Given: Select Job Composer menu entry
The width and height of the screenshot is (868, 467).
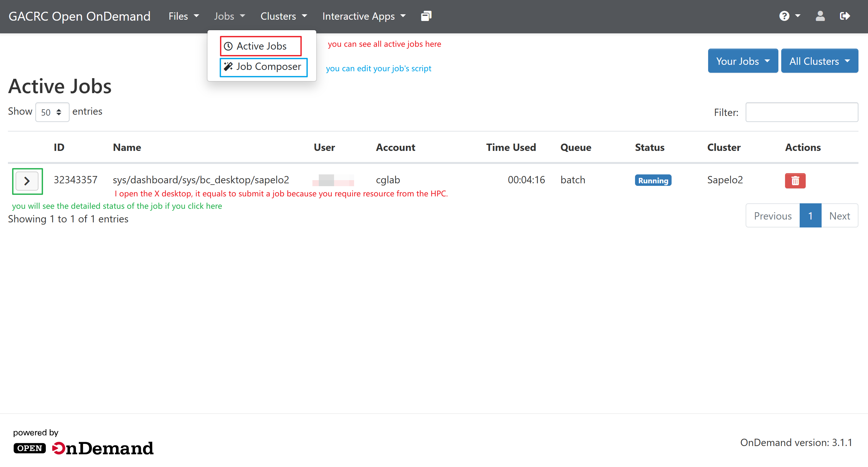Looking at the screenshot, I should pyautogui.click(x=263, y=67).
